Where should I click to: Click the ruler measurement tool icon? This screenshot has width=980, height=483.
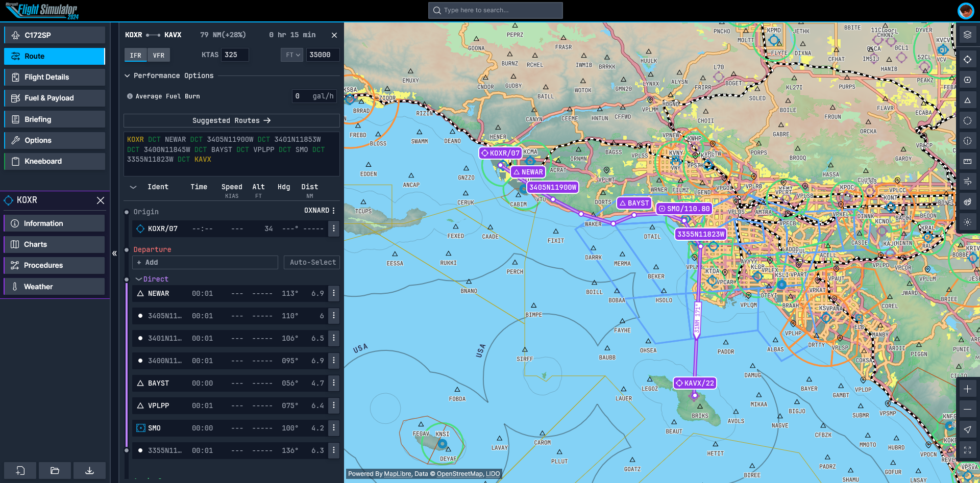click(x=967, y=161)
